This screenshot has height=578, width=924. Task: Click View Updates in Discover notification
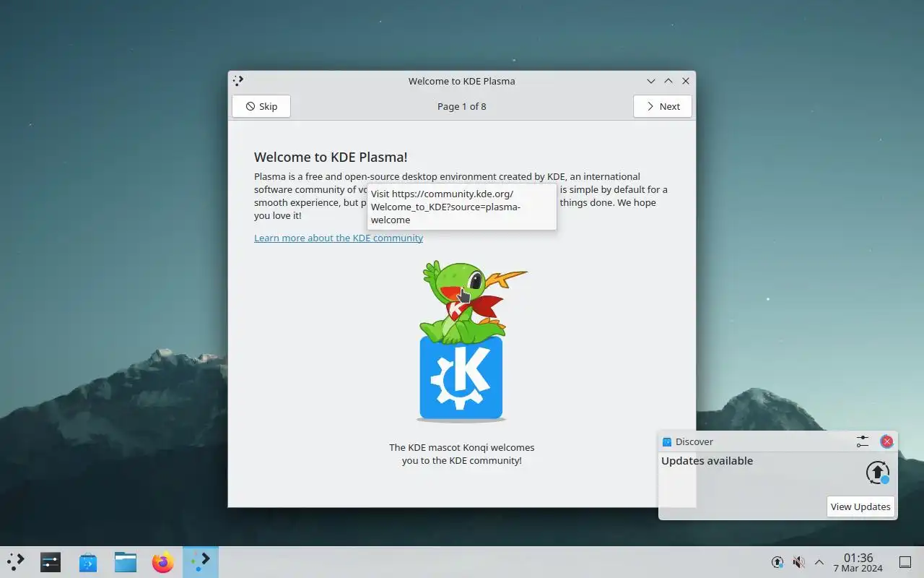point(860,506)
